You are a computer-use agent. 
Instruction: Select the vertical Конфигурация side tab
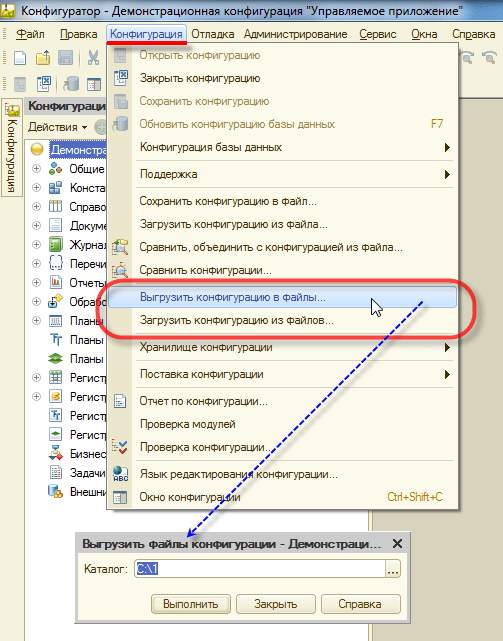point(12,148)
